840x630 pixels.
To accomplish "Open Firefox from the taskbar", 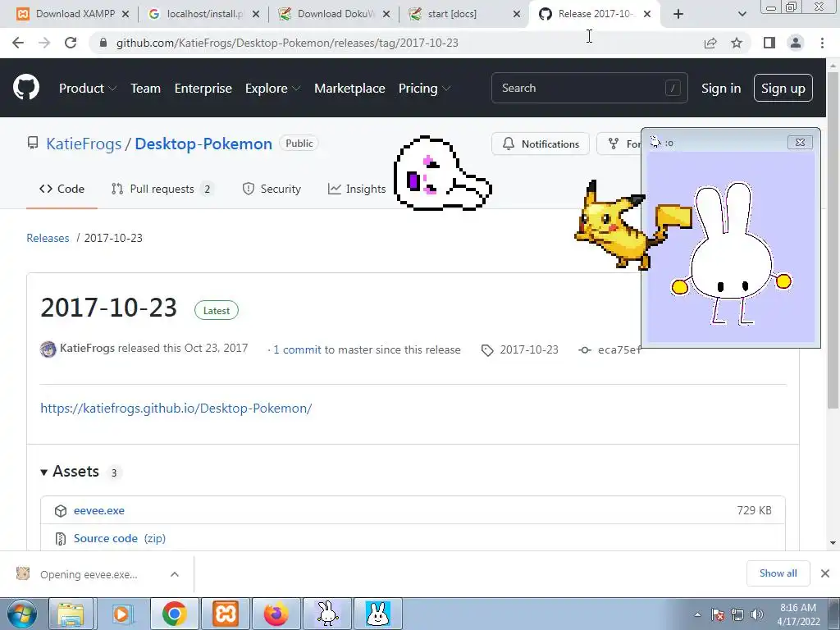I will click(276, 614).
